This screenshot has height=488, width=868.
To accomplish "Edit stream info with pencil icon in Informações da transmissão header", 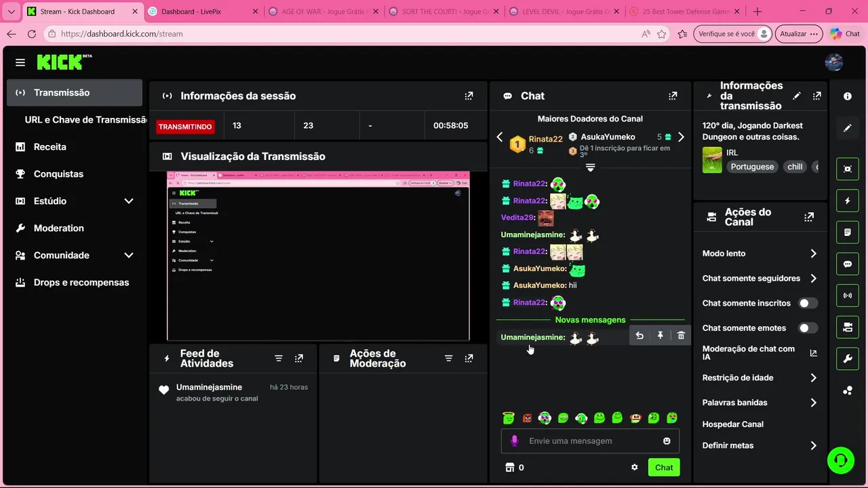I will pyautogui.click(x=797, y=96).
